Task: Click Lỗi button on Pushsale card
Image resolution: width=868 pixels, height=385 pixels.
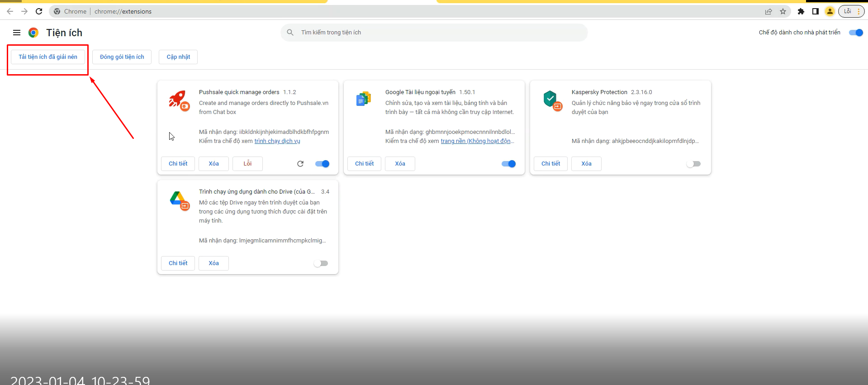Action: (247, 164)
